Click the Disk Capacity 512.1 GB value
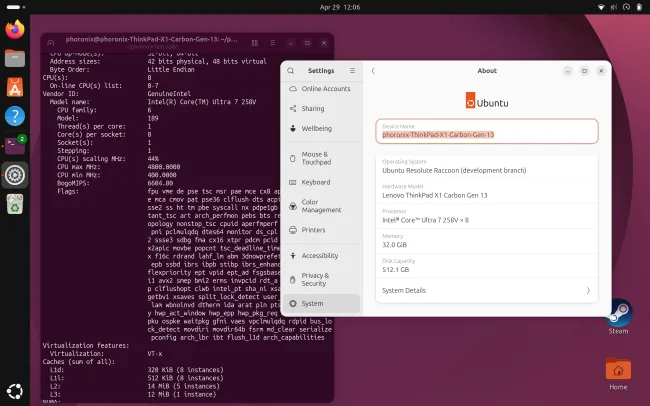 (x=395, y=270)
